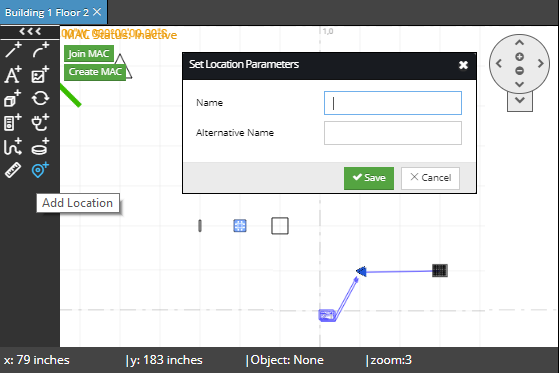
Task: Click the Create MAC button
Action: 95,72
